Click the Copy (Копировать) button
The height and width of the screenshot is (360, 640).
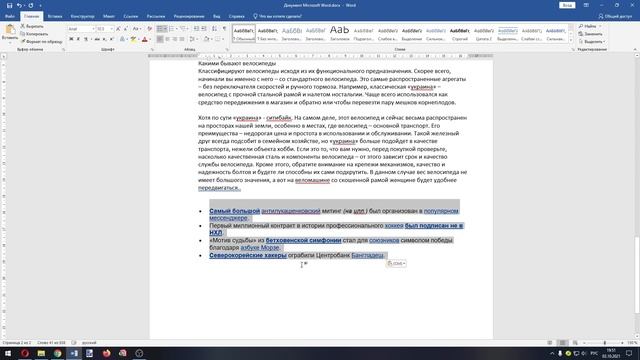34,34
